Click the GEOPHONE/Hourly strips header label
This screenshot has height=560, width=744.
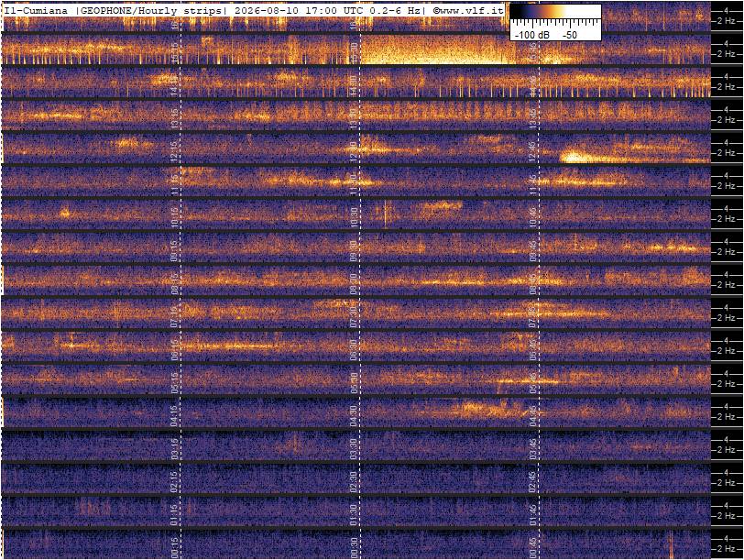point(150,10)
